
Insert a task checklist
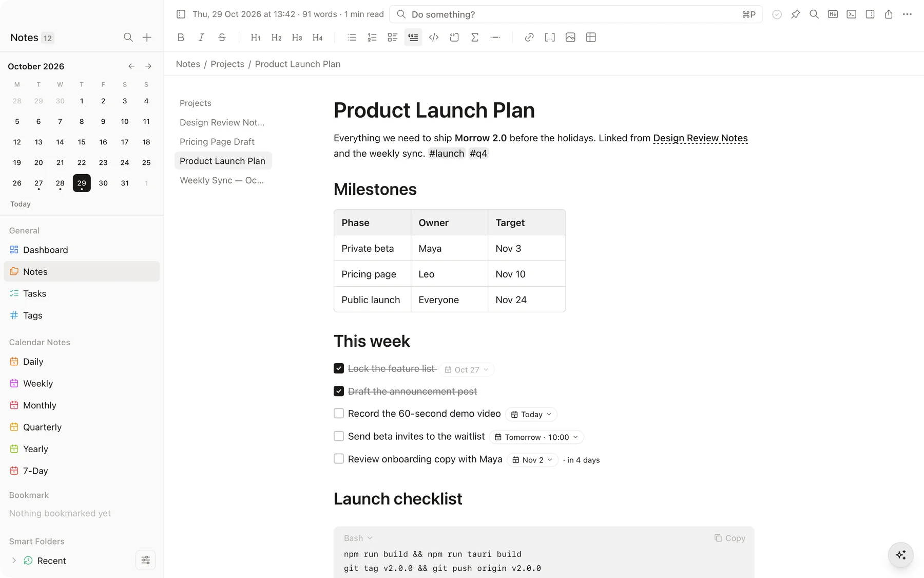(x=393, y=38)
